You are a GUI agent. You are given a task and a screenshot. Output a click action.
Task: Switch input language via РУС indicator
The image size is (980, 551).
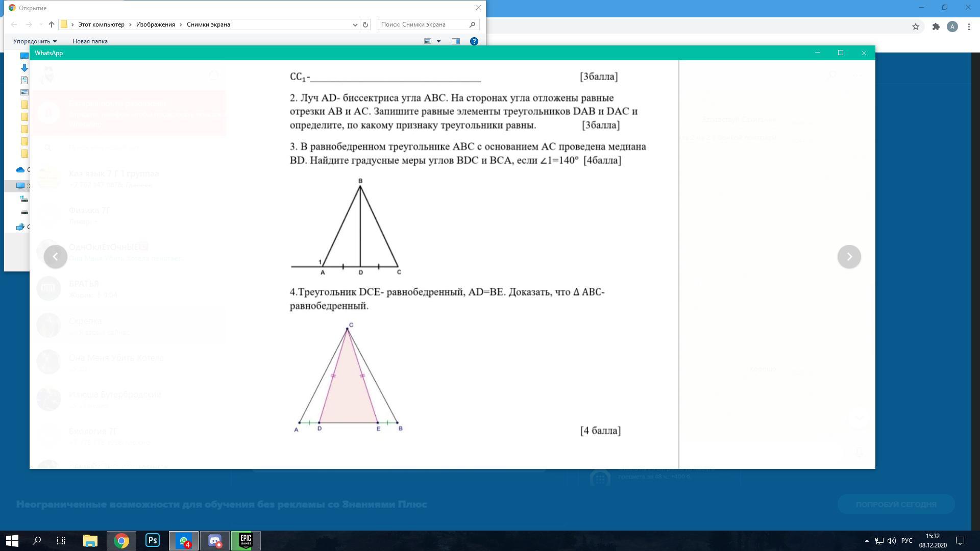(x=906, y=541)
